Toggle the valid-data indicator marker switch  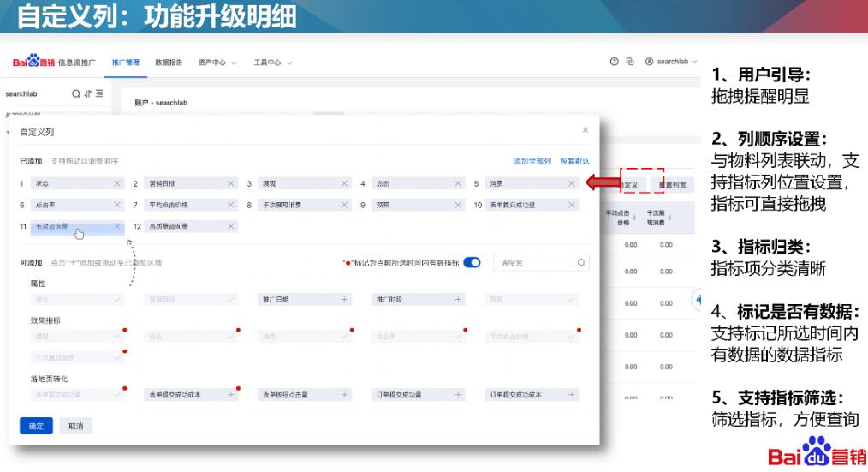[472, 263]
